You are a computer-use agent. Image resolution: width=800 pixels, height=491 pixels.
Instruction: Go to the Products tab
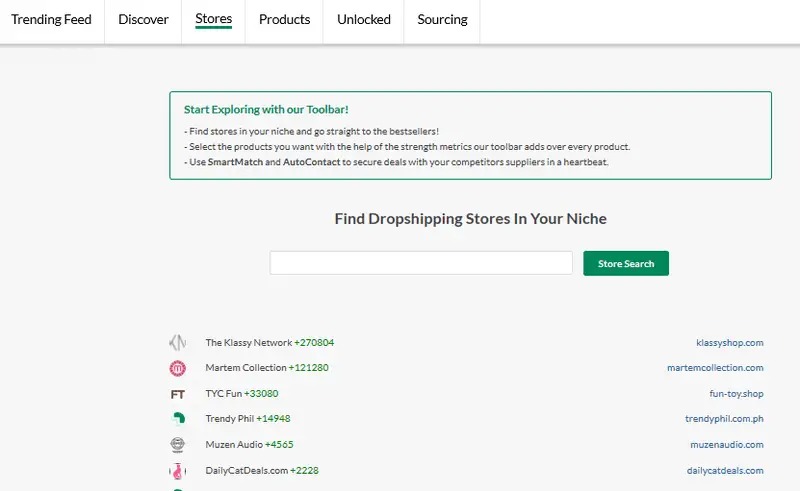coord(284,20)
